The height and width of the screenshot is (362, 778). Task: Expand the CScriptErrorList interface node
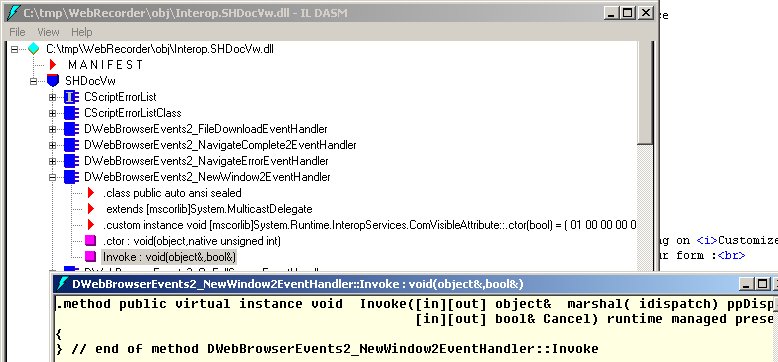(x=52, y=97)
